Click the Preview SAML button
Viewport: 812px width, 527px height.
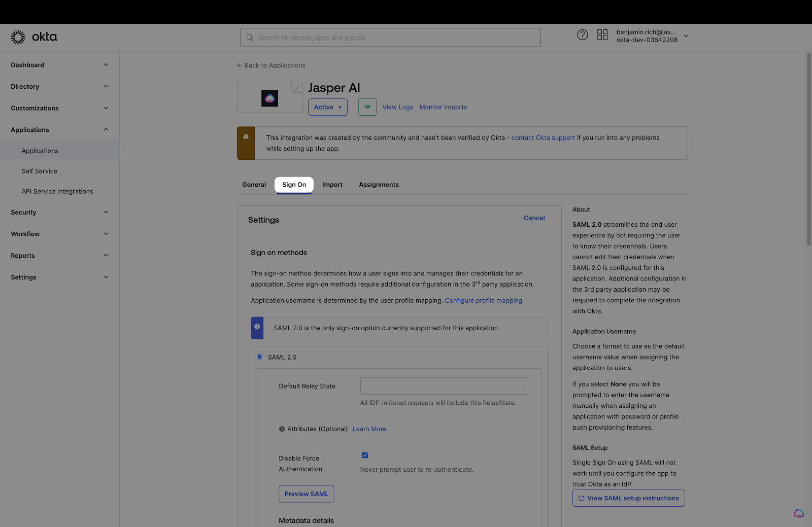coord(306,494)
